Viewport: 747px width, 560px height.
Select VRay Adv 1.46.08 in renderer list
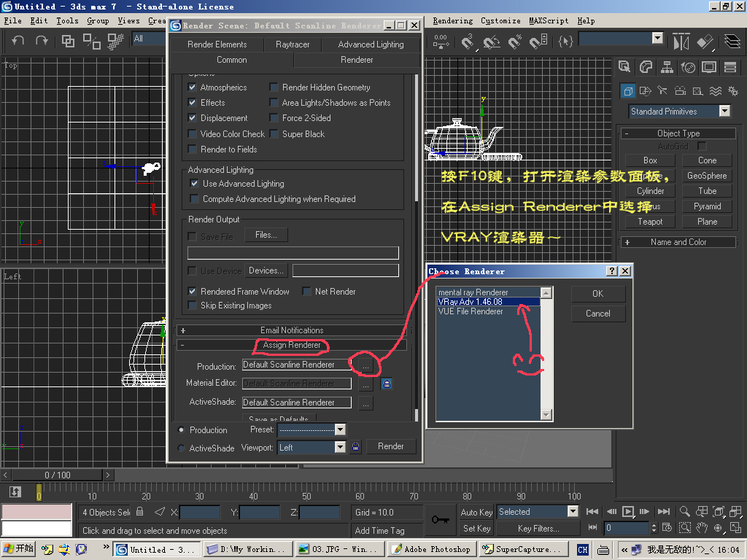click(488, 301)
